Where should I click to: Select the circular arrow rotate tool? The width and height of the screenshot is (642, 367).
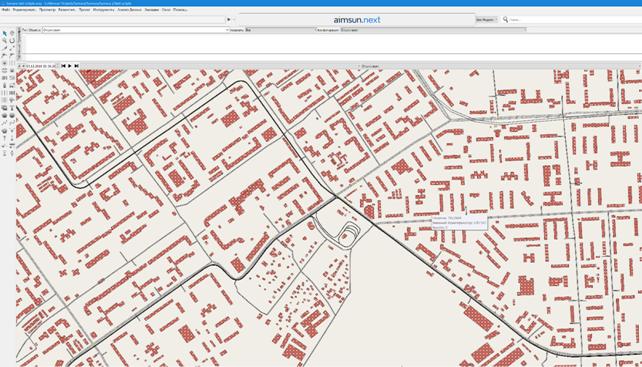[x=12, y=41]
